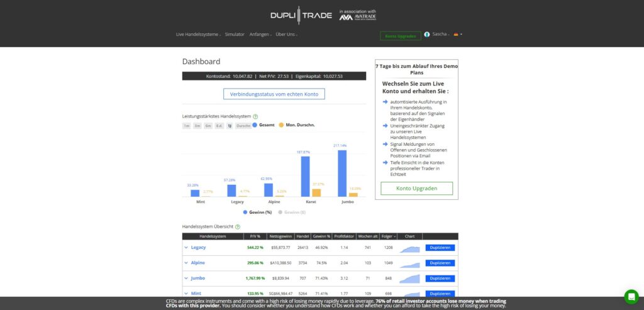Click Verbindungsstatus vom echten Konto button
The height and width of the screenshot is (310, 644).
(274, 94)
